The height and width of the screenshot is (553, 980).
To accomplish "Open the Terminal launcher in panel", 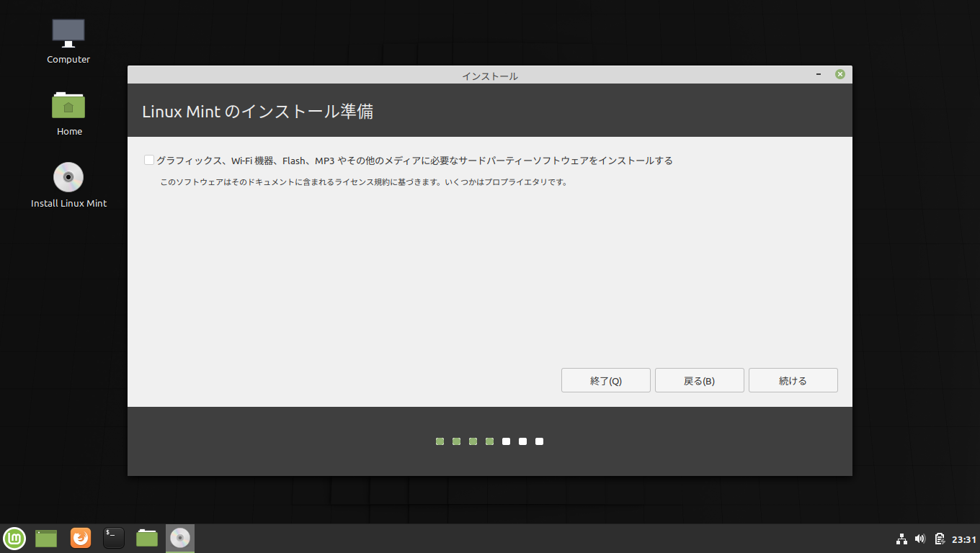I will click(x=114, y=538).
